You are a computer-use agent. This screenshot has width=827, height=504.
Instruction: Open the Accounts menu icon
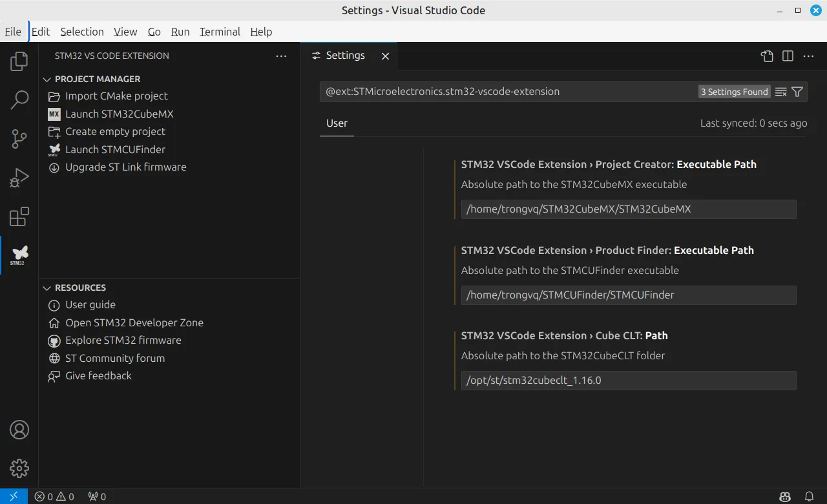(x=19, y=430)
